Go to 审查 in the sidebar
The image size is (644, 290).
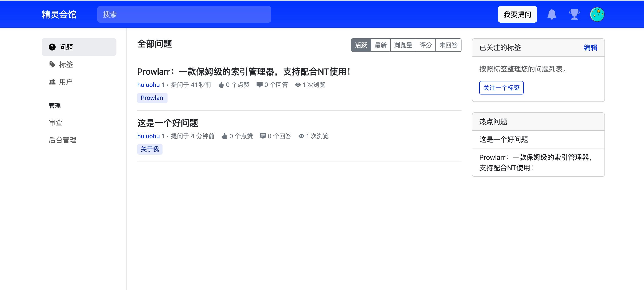(55, 122)
